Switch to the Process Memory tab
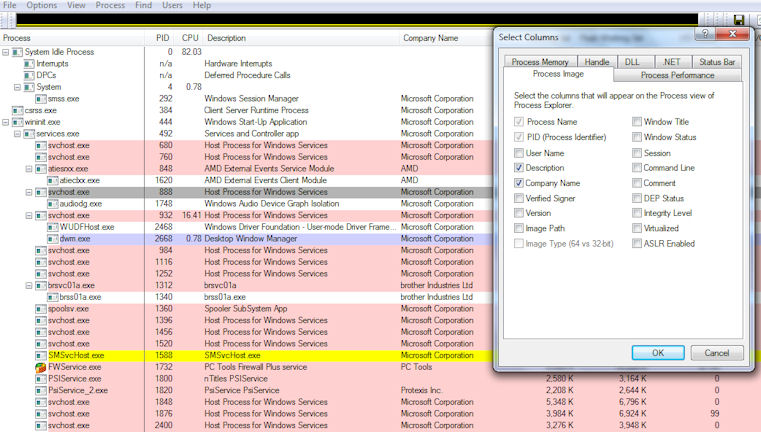Image resolution: width=761 pixels, height=432 pixels. point(540,62)
